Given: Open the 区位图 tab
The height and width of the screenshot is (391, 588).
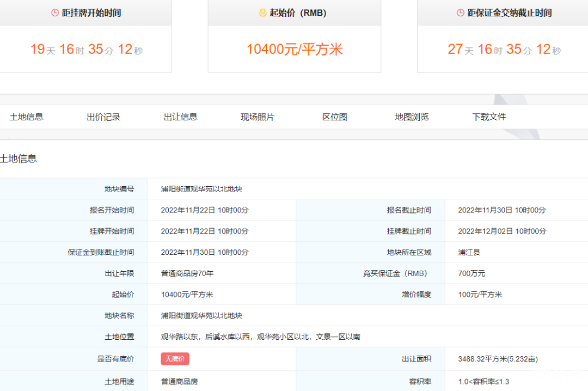Looking at the screenshot, I should tap(335, 117).
